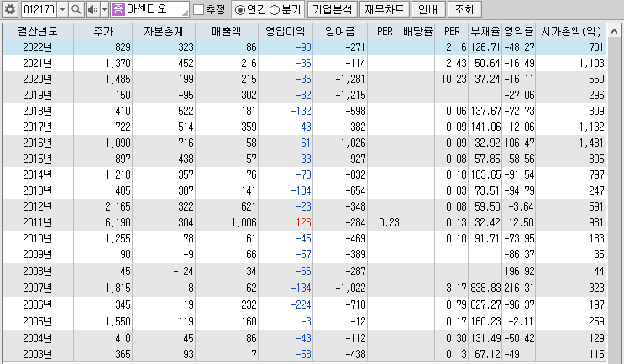Select the 2010년 row label
Screen dimensions: 624x364
coord(38,238)
